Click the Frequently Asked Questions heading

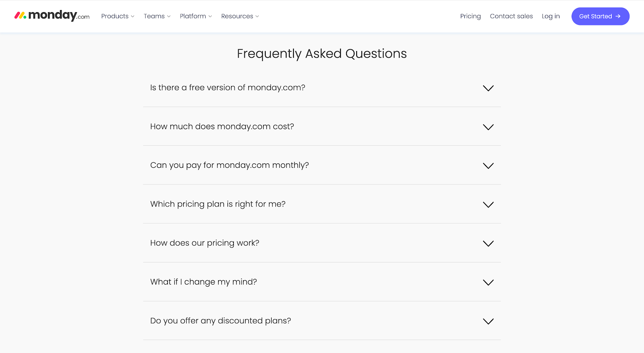pyautogui.click(x=322, y=54)
